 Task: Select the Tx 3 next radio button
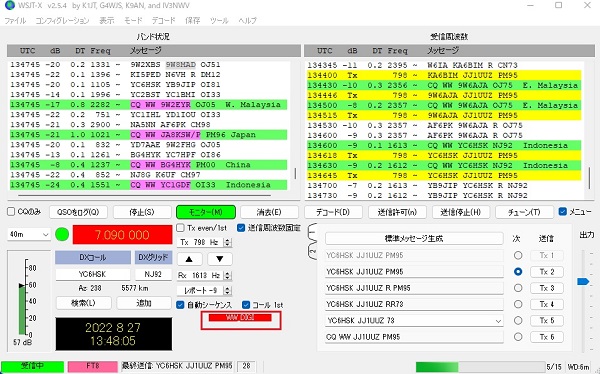pyautogui.click(x=518, y=288)
